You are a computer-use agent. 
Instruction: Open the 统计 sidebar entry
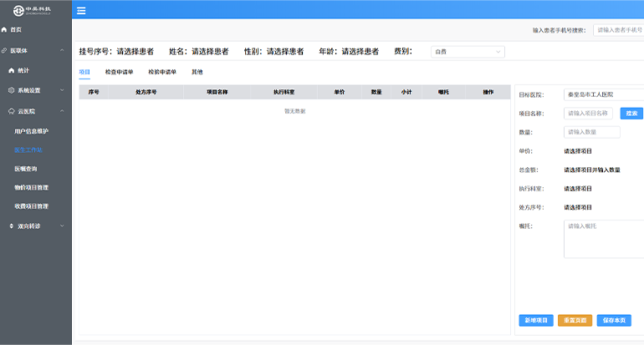pos(23,70)
